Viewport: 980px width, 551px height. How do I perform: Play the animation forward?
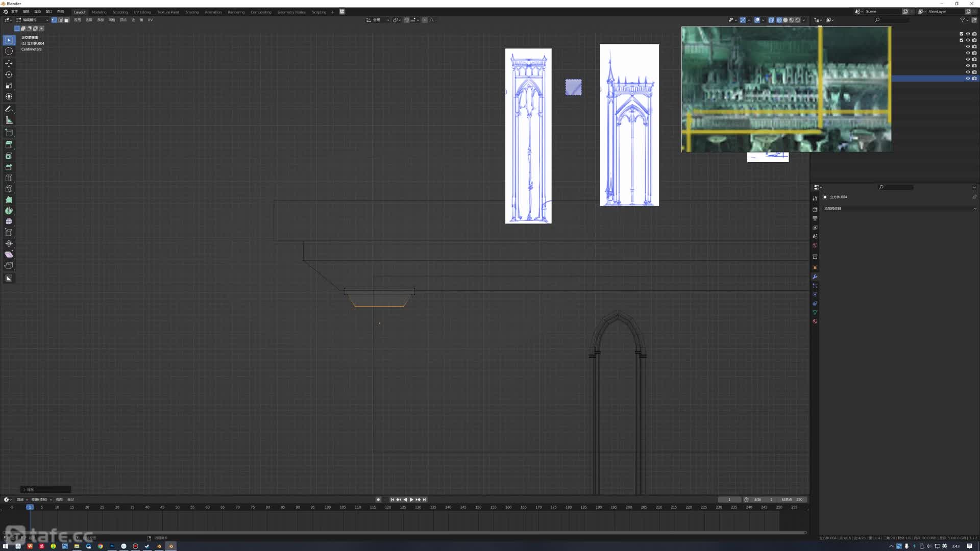click(411, 499)
